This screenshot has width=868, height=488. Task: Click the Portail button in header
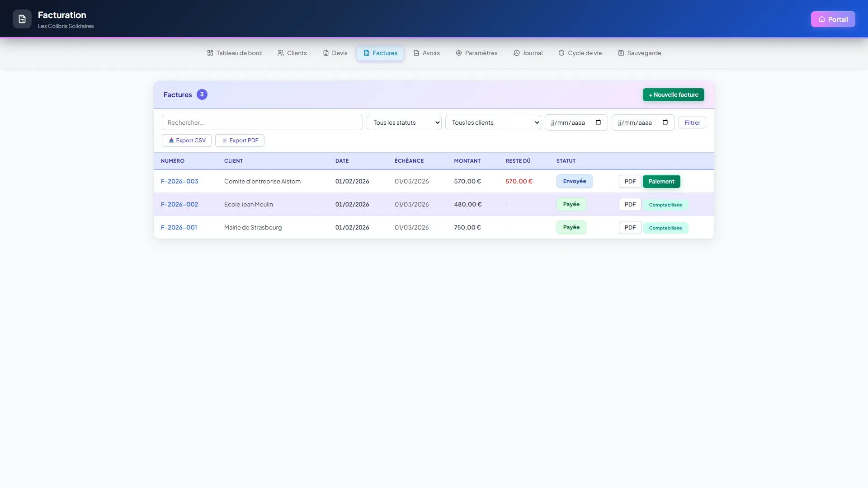833,19
